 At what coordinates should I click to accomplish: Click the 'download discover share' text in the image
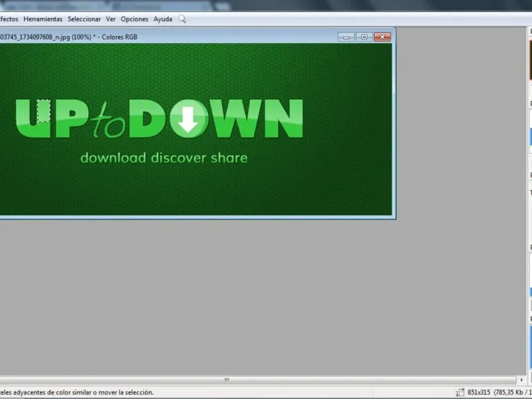(164, 158)
